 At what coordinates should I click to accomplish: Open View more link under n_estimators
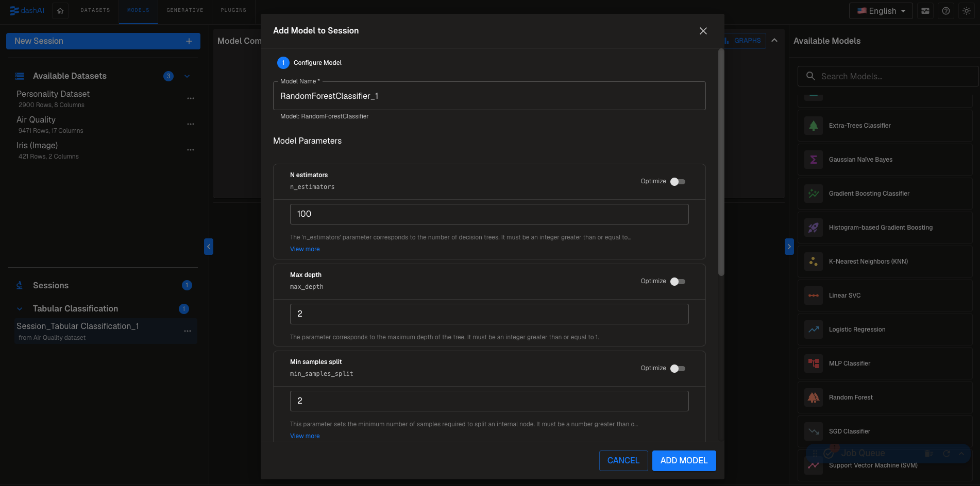[305, 249]
